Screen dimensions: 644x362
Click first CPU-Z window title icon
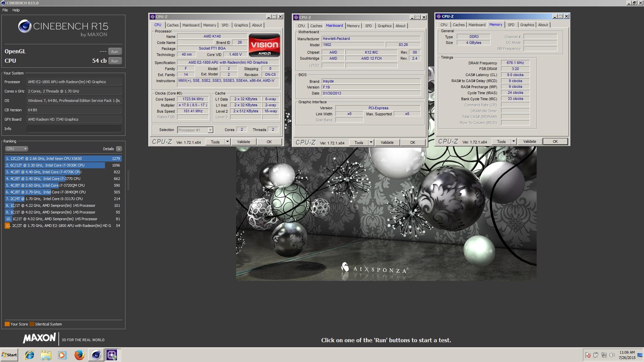[x=153, y=17]
